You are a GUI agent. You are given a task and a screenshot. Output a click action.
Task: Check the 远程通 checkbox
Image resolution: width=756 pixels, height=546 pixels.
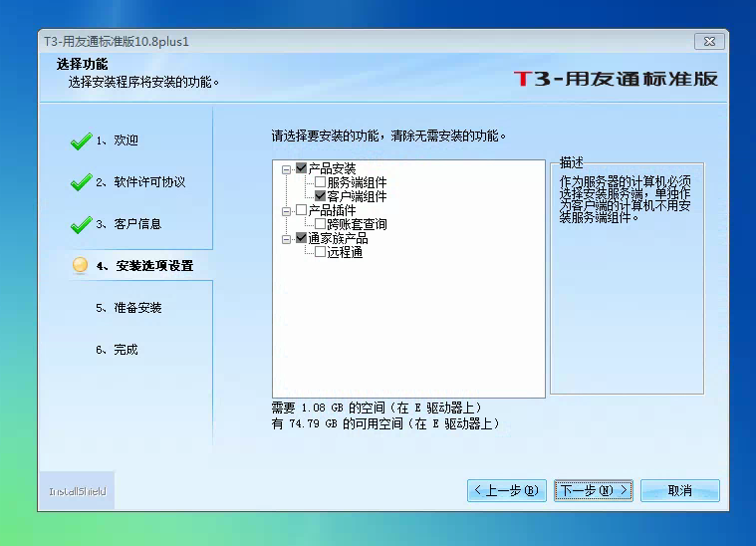coord(320,252)
